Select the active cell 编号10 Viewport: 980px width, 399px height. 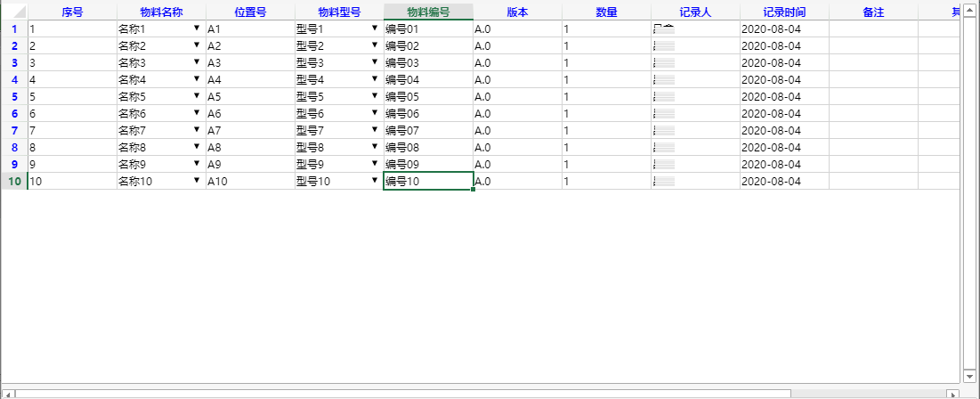pyautogui.click(x=428, y=181)
